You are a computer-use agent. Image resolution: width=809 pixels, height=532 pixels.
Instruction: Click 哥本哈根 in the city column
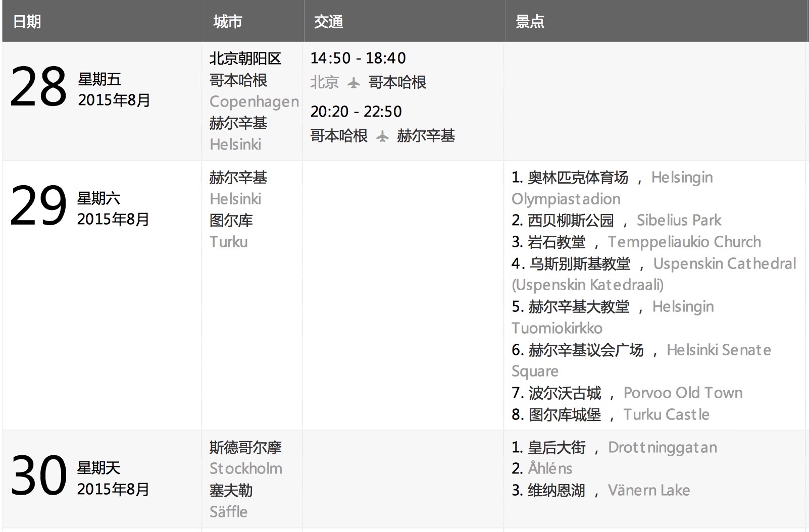coord(238,80)
